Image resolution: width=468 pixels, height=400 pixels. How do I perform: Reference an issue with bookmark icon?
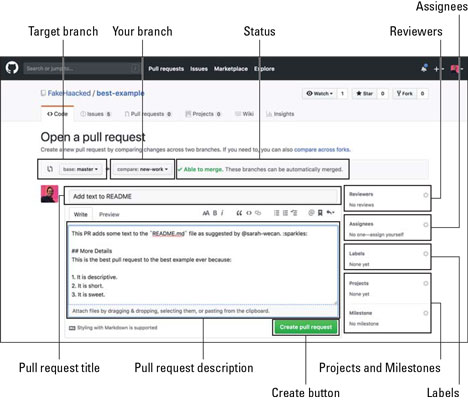(320, 213)
